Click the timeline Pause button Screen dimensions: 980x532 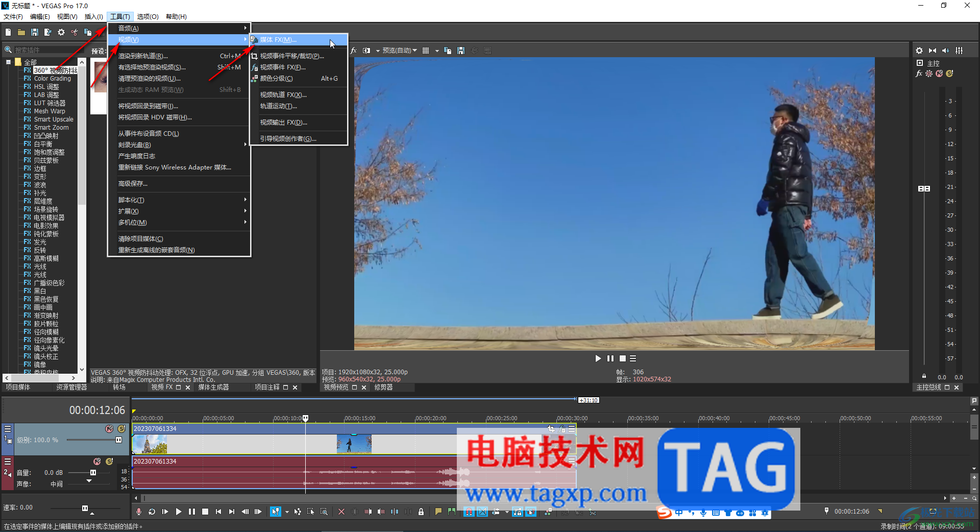click(192, 512)
